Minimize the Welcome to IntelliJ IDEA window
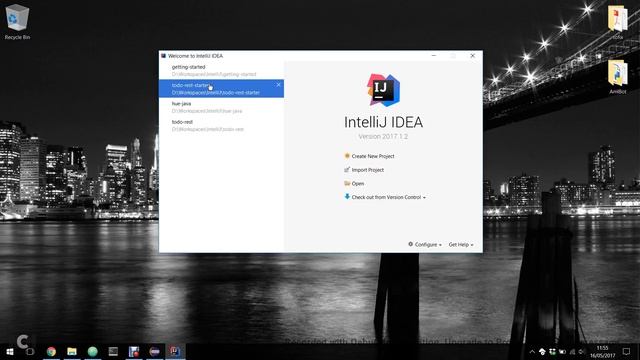 point(434,56)
